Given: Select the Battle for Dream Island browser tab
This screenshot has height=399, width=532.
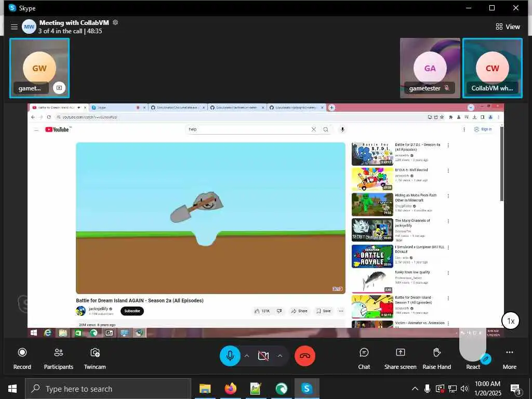Looking at the screenshot, I should click(x=56, y=108).
